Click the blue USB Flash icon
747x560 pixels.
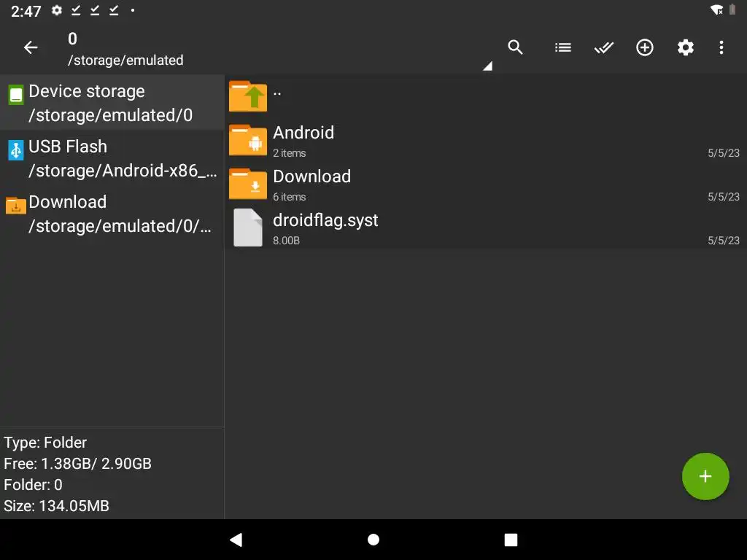coord(16,150)
